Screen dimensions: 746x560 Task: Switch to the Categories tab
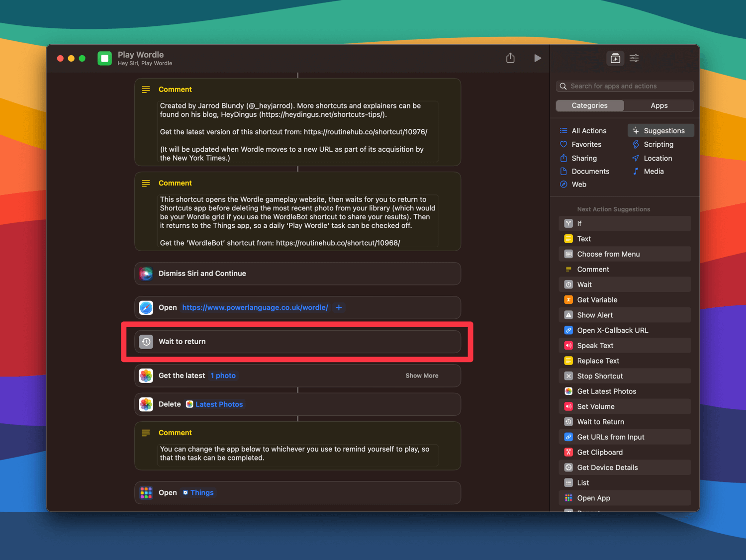click(x=590, y=105)
